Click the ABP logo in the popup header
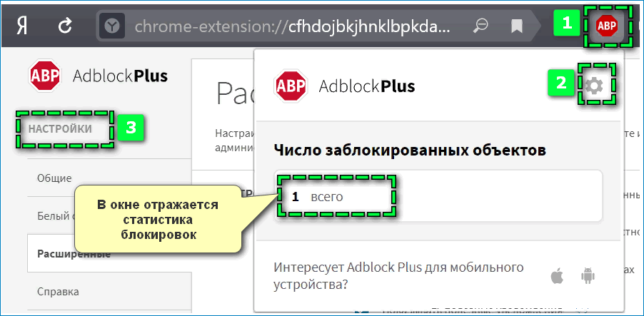The height and width of the screenshot is (316, 644). point(291,86)
